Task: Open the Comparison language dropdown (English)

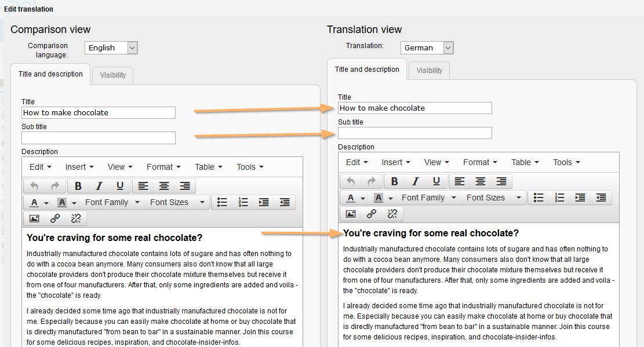Action: point(111,48)
